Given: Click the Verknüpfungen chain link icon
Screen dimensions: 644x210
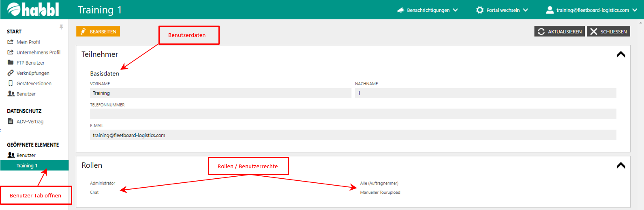Looking at the screenshot, I should [11, 73].
